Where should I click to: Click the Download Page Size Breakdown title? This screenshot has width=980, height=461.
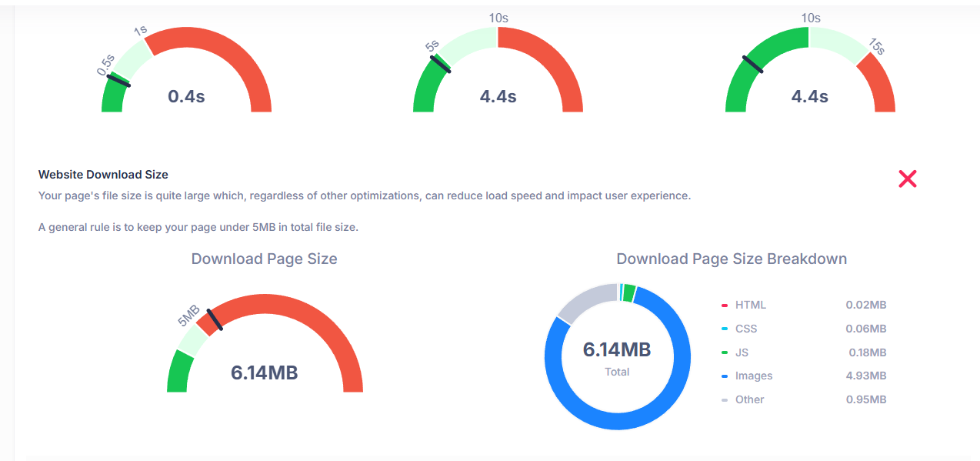(731, 259)
